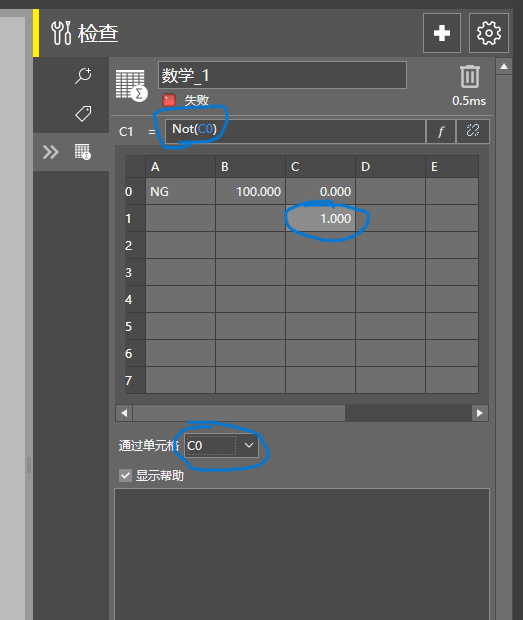523x620 pixels.
Task: Click the trash delete icon
Action: coord(470,76)
